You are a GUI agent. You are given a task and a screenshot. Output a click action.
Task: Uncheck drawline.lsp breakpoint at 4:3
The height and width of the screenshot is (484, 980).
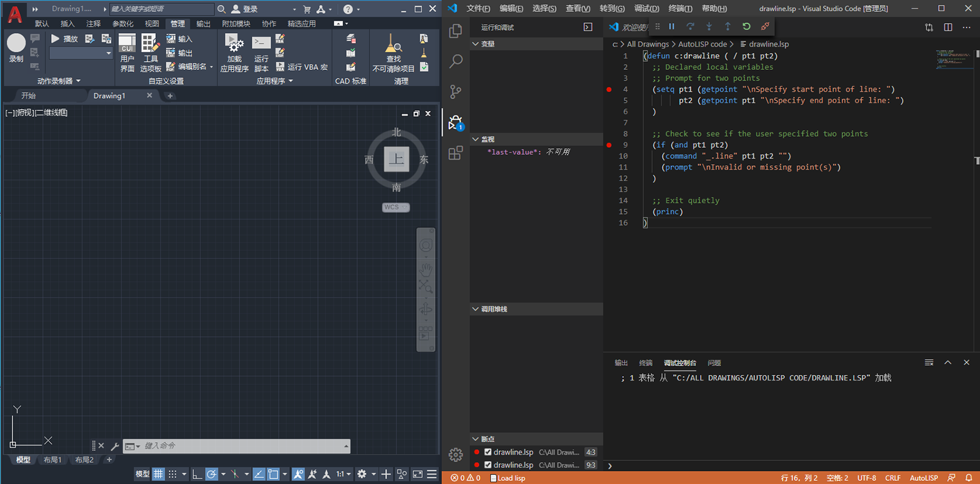point(488,452)
